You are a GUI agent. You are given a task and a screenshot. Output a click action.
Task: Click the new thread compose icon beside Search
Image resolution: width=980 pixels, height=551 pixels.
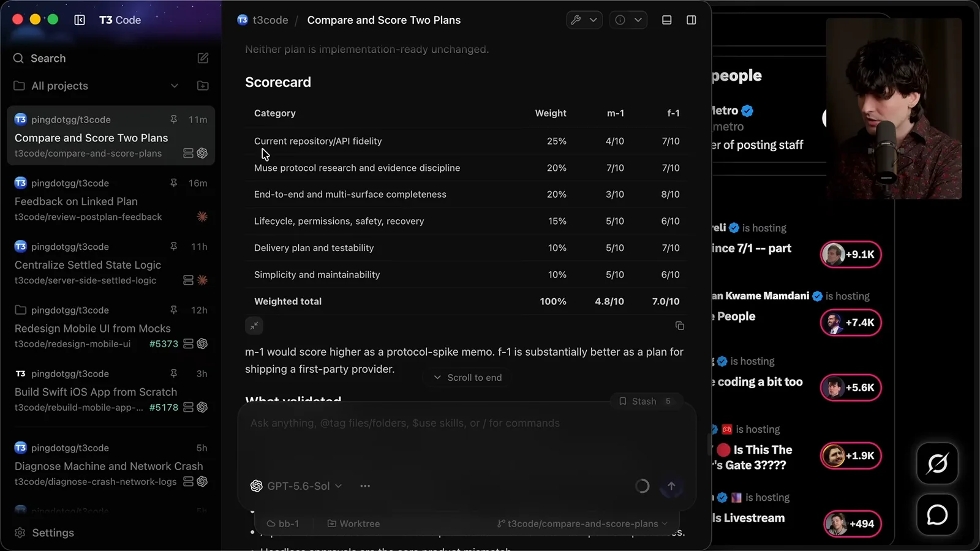(x=203, y=58)
